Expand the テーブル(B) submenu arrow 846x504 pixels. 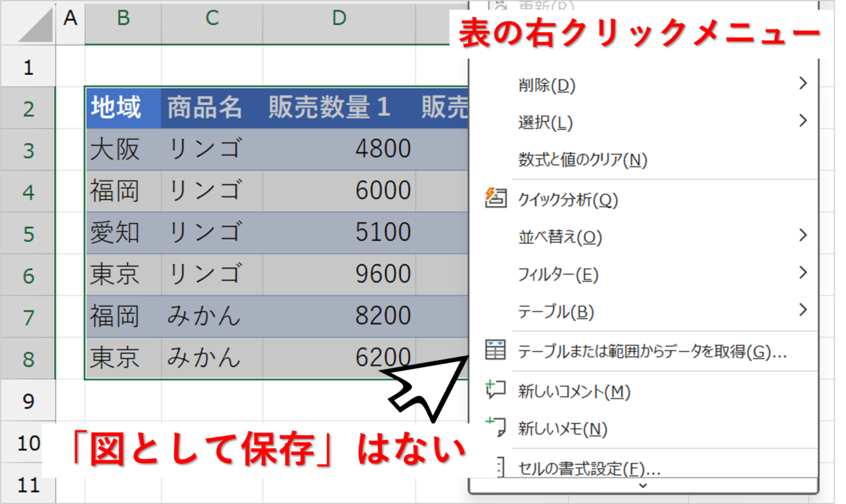[x=802, y=311]
